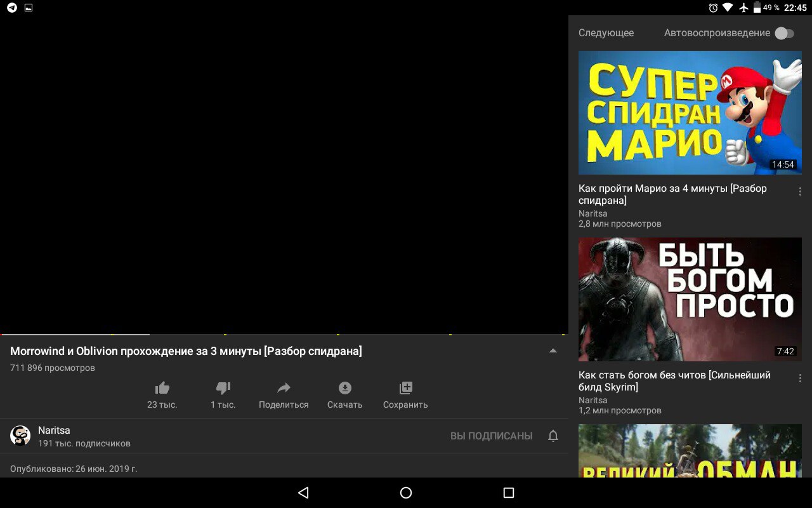
Task: Click the "Поделиться" label
Action: [284, 404]
